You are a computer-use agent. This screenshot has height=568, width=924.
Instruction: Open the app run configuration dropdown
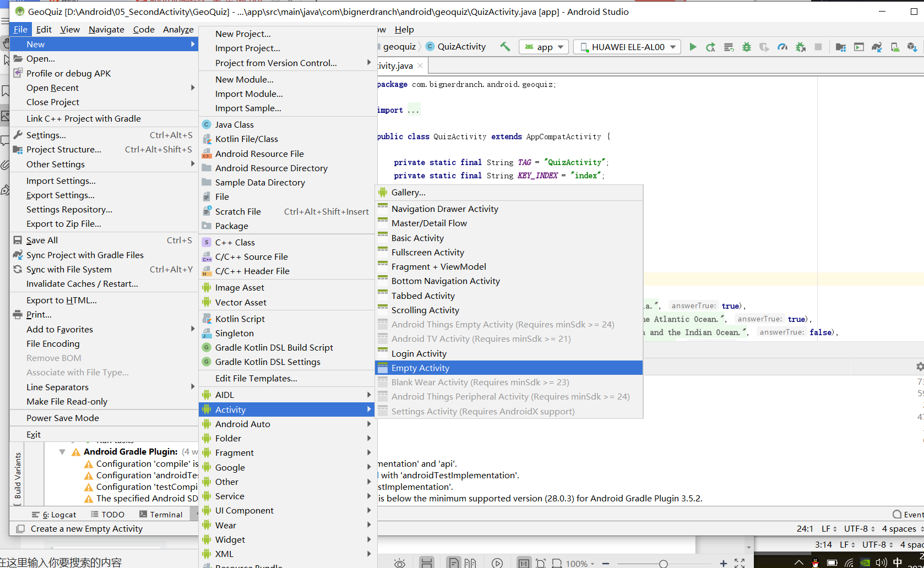pos(543,47)
